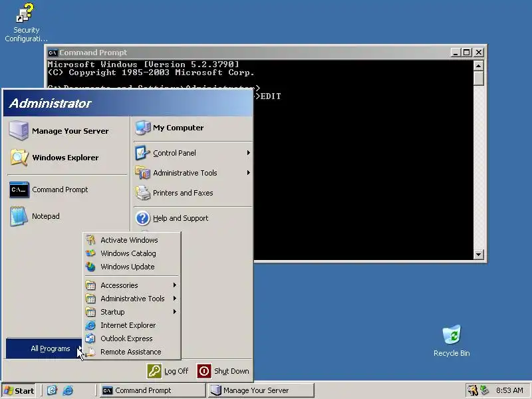
Task: Click the Log Off button label
Action: pos(176,371)
